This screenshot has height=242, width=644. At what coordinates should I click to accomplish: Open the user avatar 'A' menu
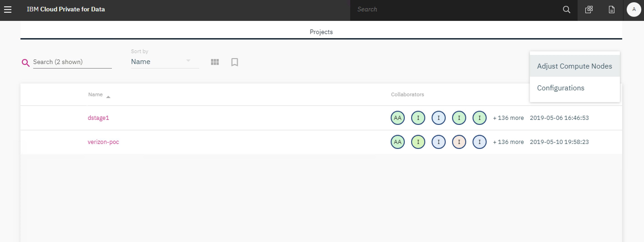(x=634, y=10)
